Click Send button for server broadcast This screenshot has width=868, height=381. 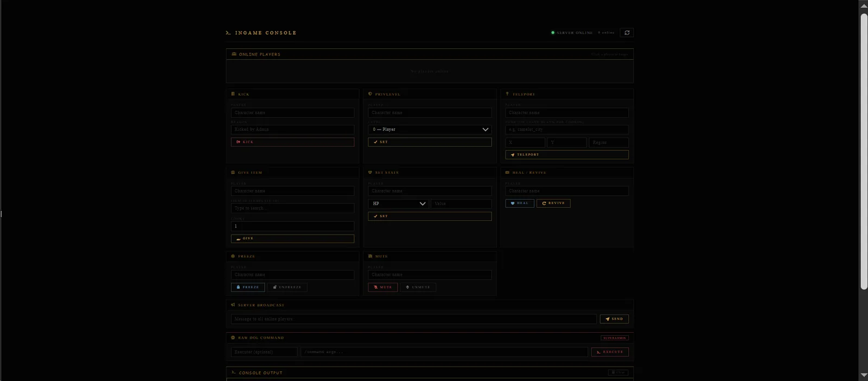(x=614, y=319)
